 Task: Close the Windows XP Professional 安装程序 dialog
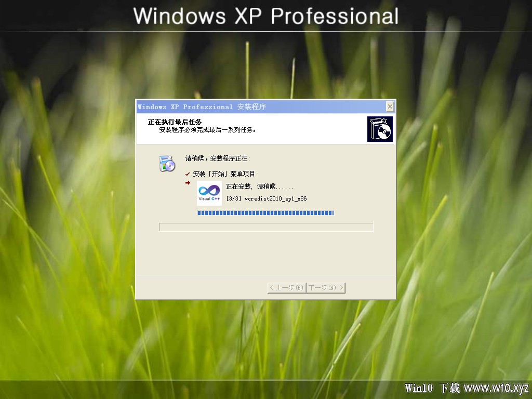(x=390, y=107)
